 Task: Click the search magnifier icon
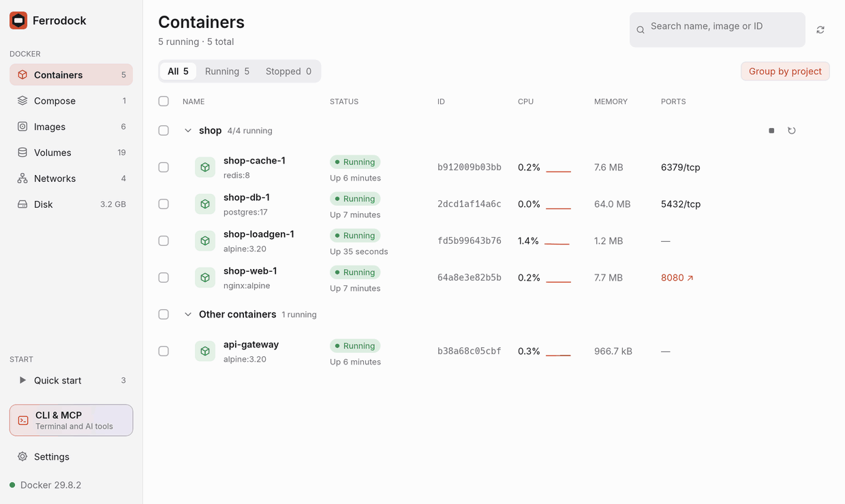pos(641,30)
